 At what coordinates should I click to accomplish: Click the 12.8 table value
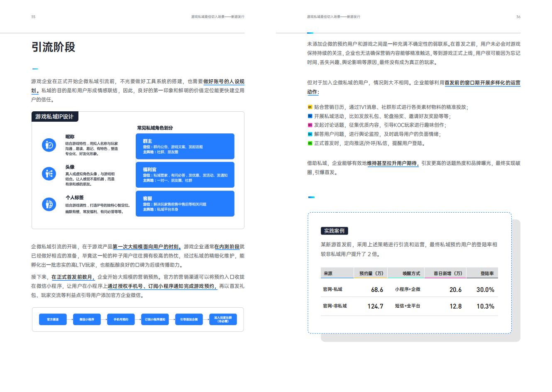tap(455, 306)
